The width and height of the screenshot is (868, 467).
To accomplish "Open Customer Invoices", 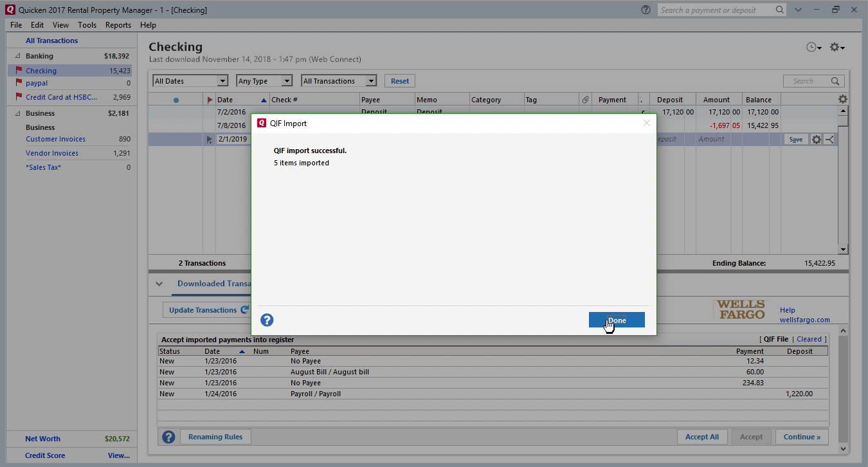I will point(55,139).
